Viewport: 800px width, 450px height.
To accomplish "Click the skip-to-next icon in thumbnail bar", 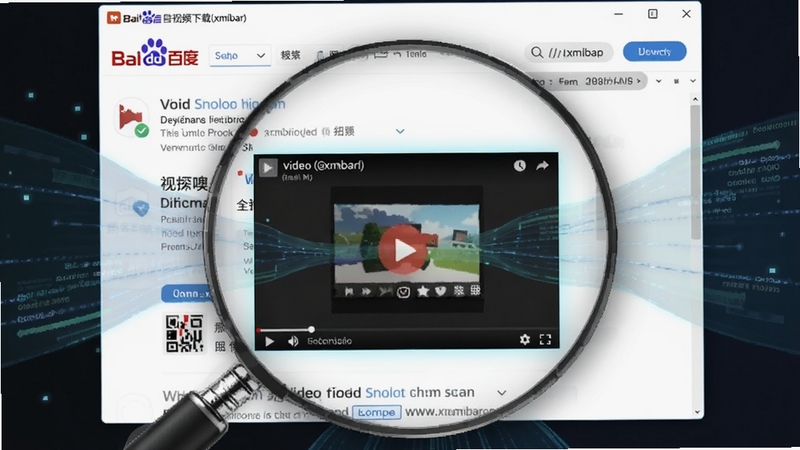I will pyautogui.click(x=349, y=291).
